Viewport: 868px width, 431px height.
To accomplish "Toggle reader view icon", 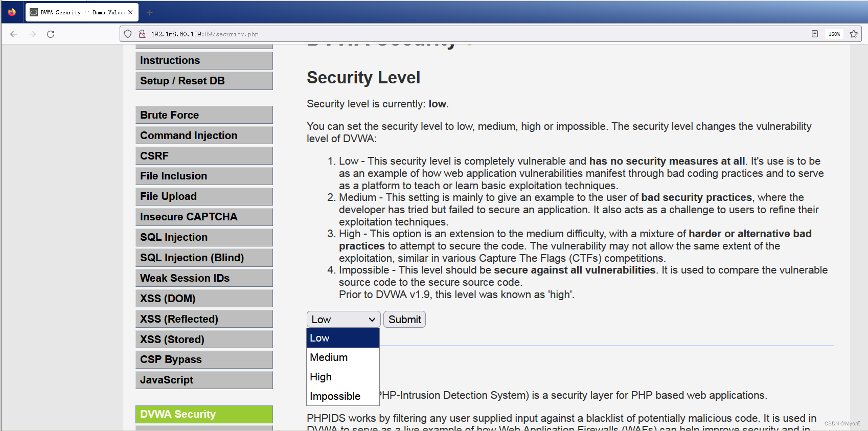I will click(x=815, y=34).
